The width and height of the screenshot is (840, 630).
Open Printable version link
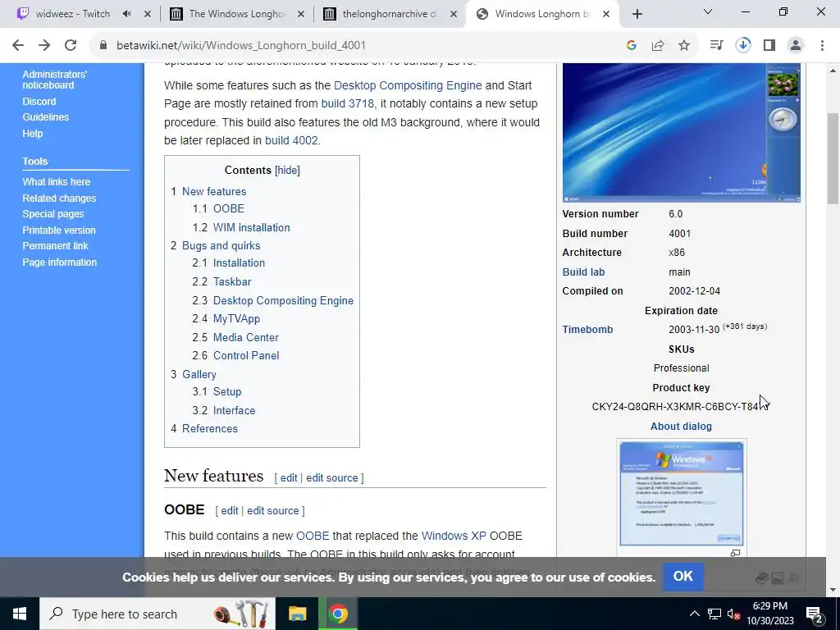click(59, 231)
